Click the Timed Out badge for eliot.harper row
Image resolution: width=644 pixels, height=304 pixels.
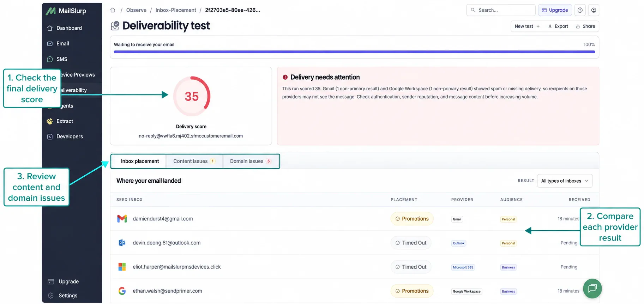point(411,267)
